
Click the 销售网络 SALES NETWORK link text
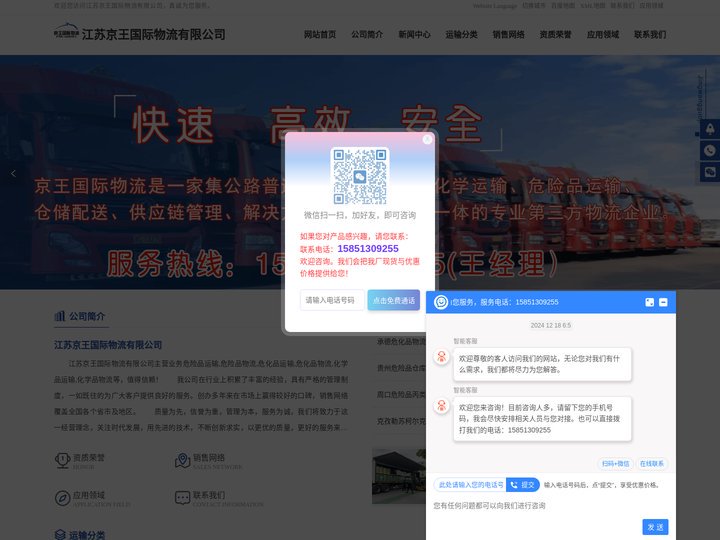[x=217, y=461]
